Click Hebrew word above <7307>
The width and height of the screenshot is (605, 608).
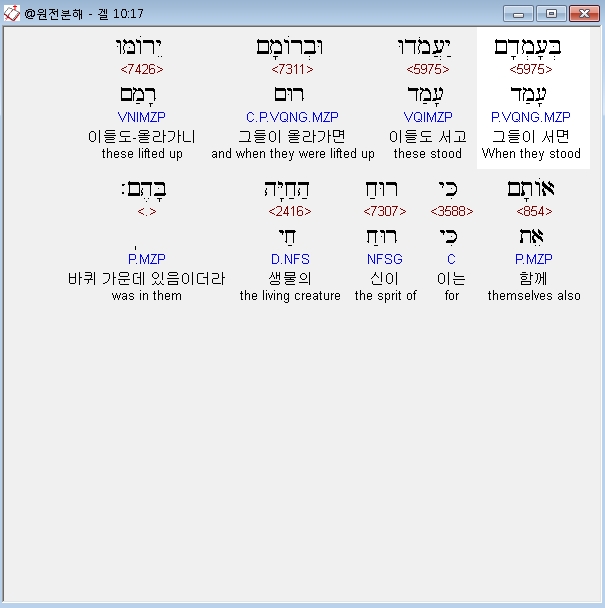[x=382, y=189]
